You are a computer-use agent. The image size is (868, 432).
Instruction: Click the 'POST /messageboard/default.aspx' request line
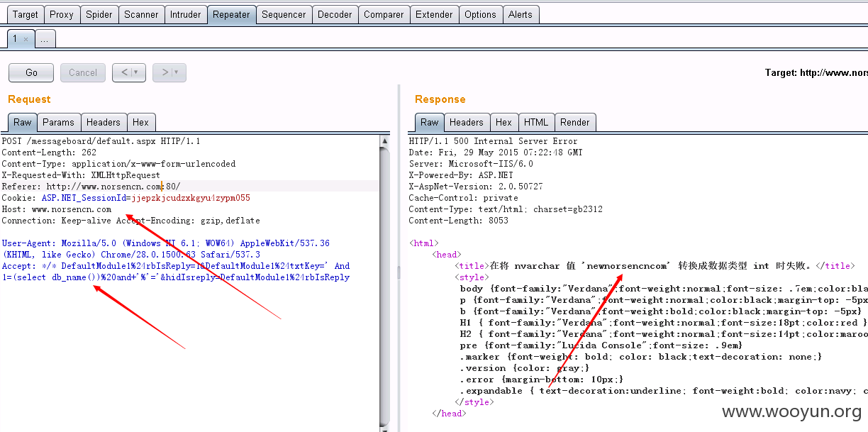coord(101,141)
